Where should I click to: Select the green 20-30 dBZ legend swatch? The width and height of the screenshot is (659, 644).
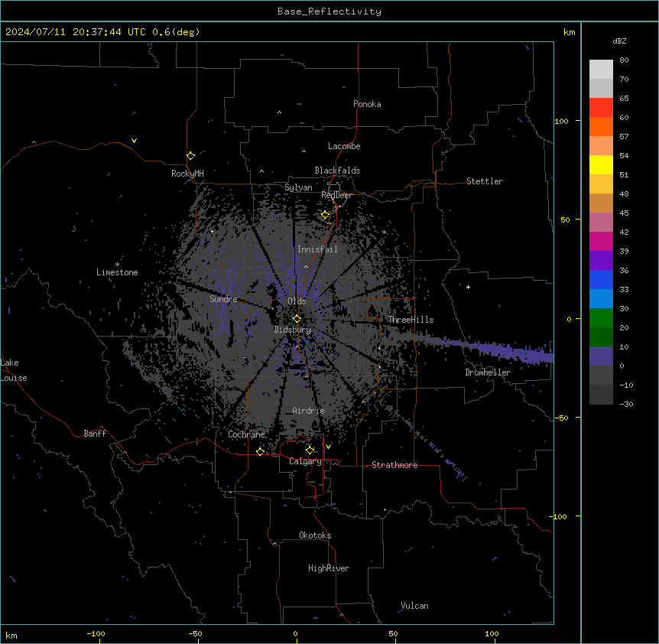click(x=601, y=318)
